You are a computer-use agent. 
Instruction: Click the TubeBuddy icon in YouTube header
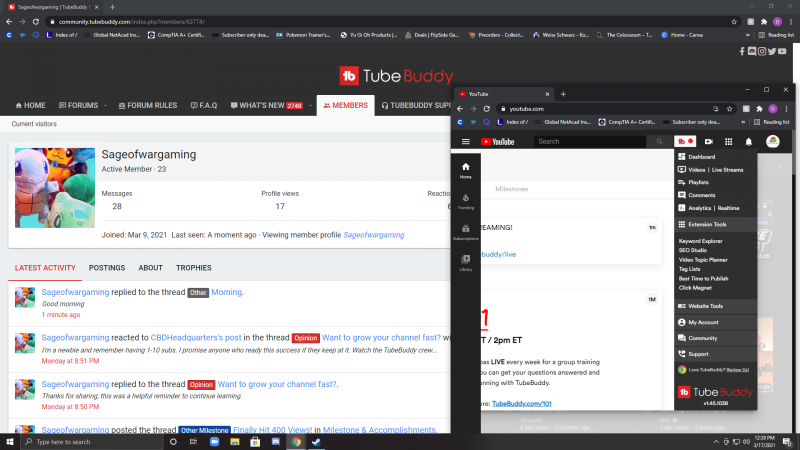point(685,142)
